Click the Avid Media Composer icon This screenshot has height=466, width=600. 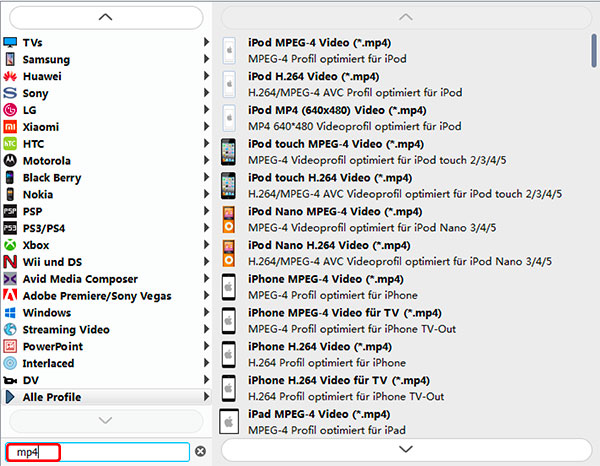tap(10, 279)
